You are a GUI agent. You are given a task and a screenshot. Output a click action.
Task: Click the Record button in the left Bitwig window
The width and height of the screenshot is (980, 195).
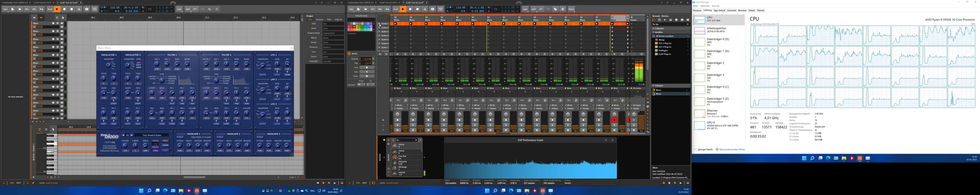pos(72,9)
